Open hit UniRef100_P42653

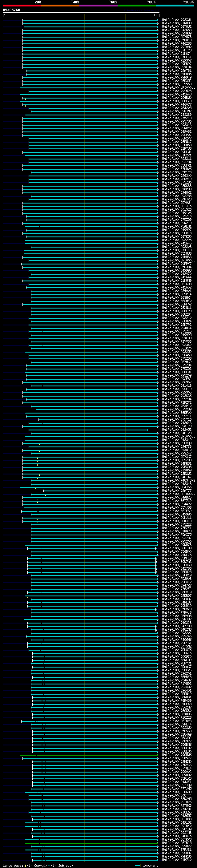pyautogui.click(x=176, y=30)
